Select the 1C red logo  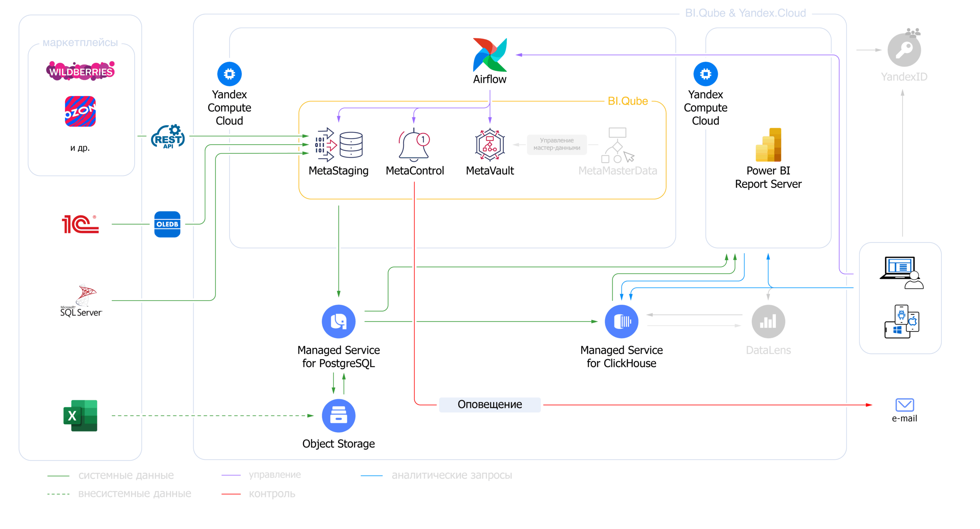coord(80,224)
